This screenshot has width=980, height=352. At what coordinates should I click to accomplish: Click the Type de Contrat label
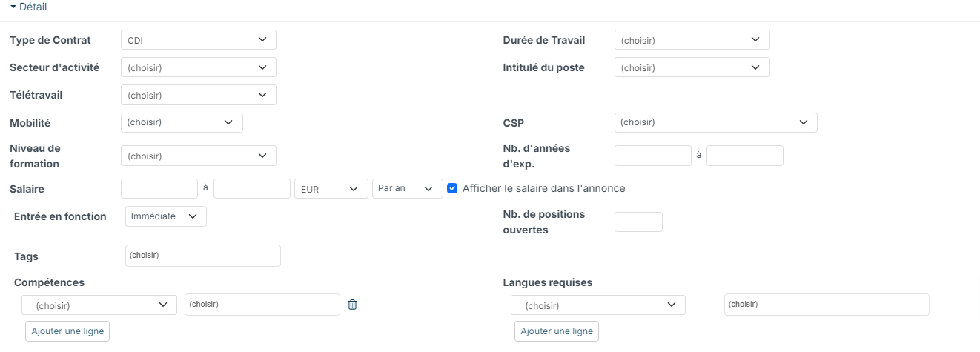pos(50,40)
